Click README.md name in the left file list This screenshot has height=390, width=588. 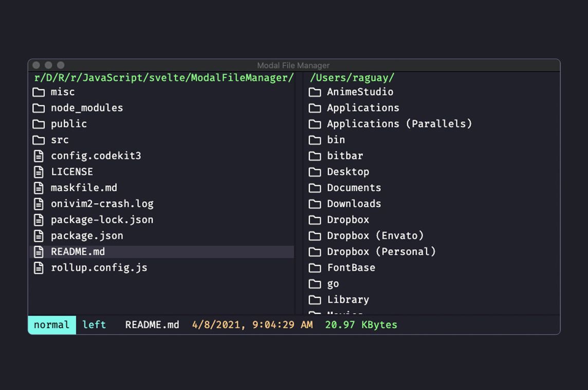point(78,252)
